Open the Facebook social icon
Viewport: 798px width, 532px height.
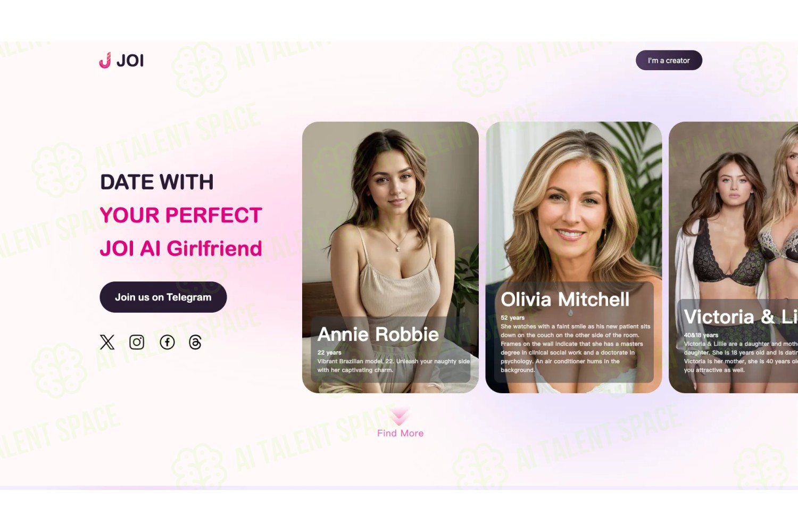coord(167,342)
